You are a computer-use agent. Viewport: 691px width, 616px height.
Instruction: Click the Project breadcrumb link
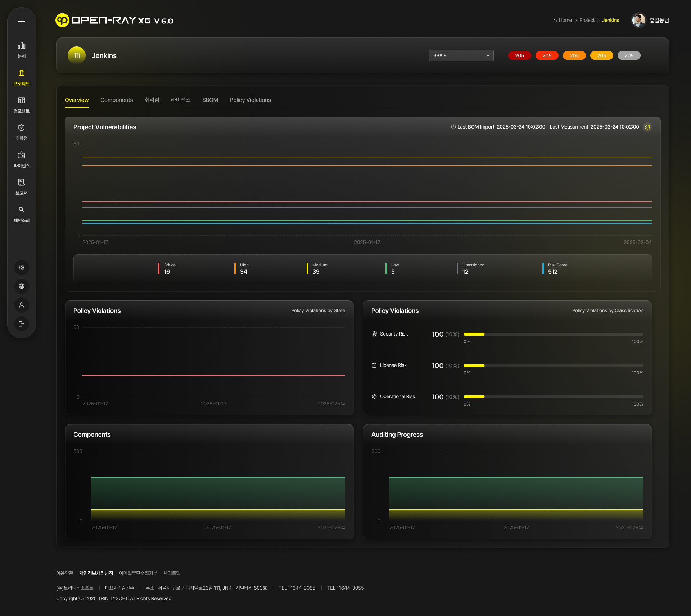(x=587, y=20)
